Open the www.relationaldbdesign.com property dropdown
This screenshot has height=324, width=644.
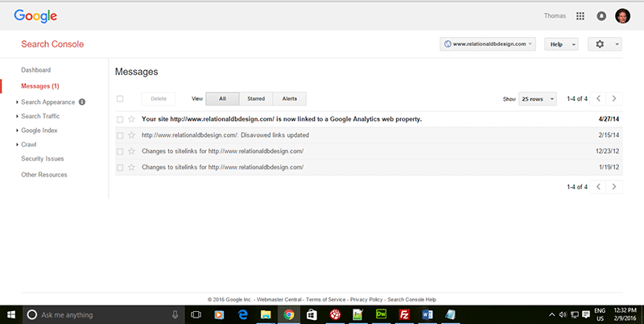tap(488, 44)
